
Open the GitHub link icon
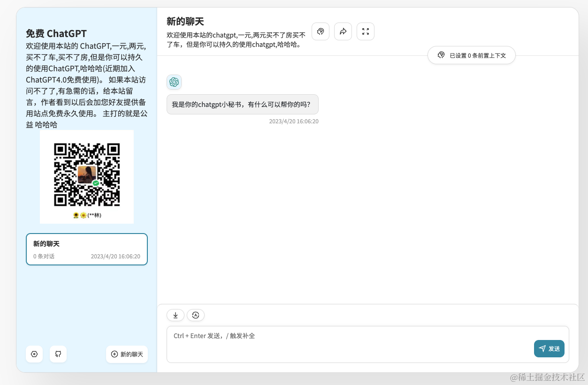click(58, 354)
